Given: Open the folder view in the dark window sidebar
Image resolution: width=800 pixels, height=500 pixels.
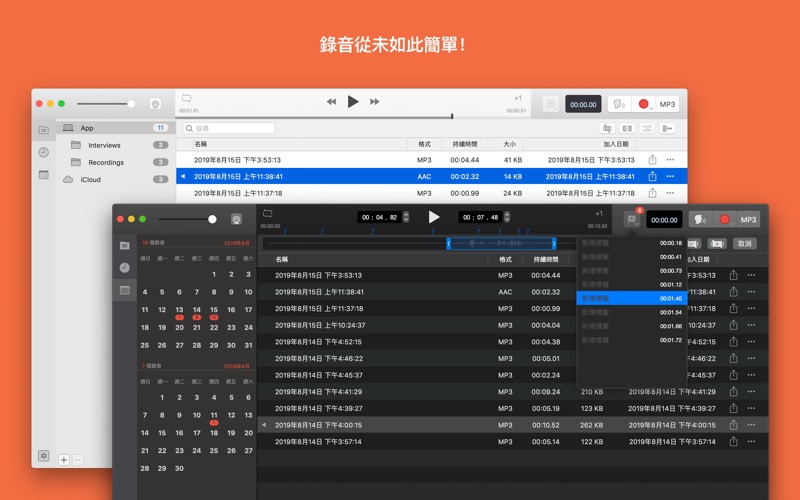Looking at the screenshot, I should (x=124, y=245).
